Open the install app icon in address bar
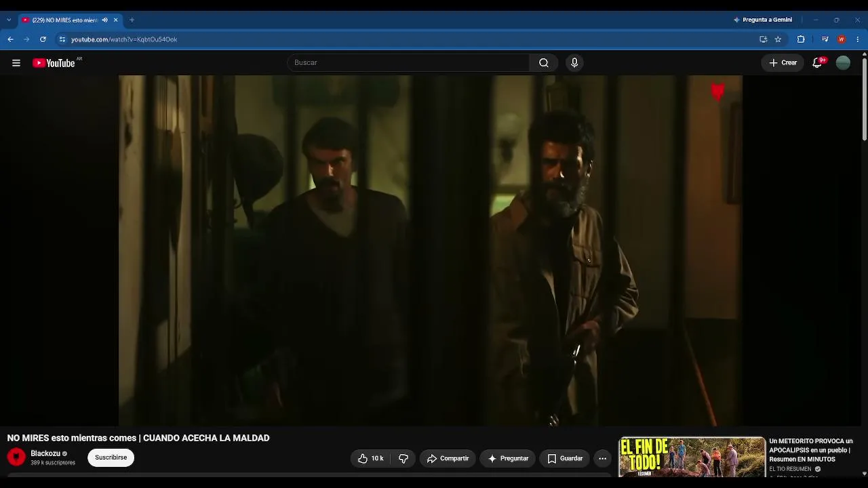This screenshot has width=868, height=488. 763,39
